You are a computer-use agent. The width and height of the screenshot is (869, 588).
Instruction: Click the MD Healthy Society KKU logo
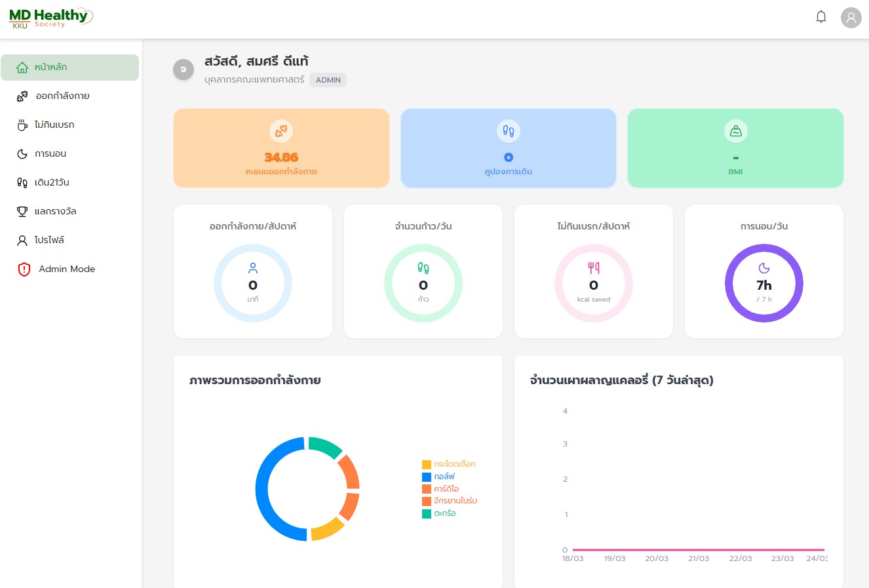coord(50,18)
